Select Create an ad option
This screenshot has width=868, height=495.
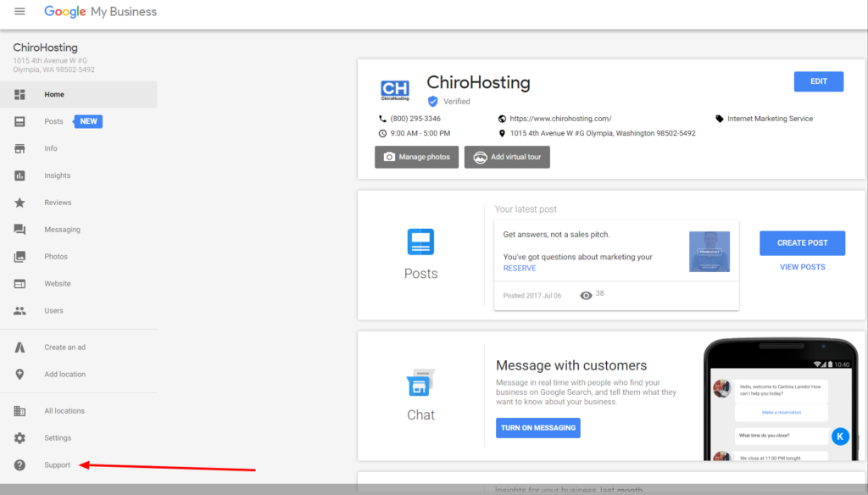(x=64, y=348)
